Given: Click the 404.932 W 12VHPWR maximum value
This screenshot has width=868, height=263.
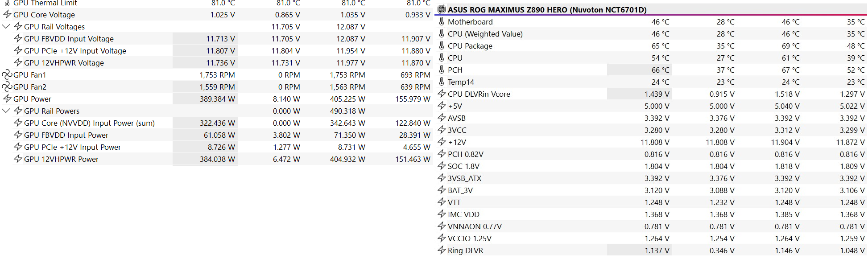Looking at the screenshot, I should [x=347, y=159].
